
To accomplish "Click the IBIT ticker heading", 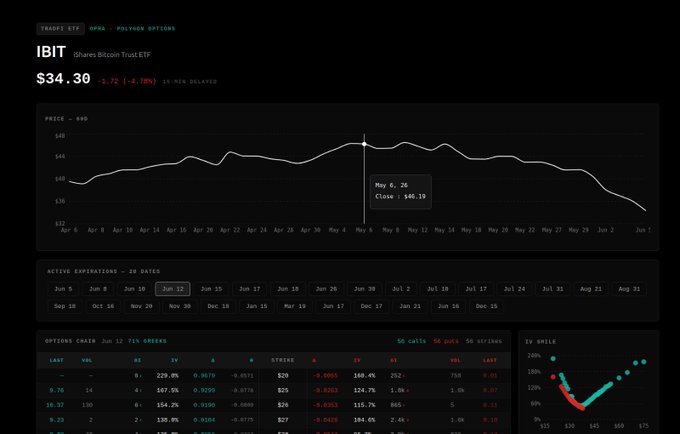I will tap(51, 52).
